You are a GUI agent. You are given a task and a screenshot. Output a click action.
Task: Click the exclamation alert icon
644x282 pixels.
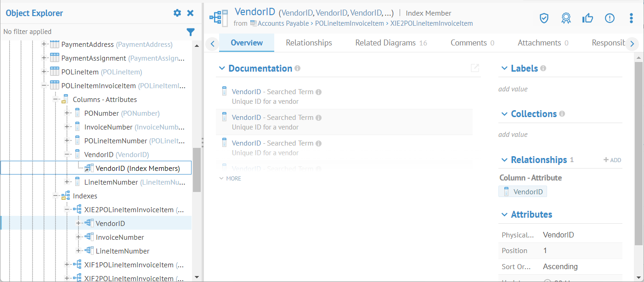pyautogui.click(x=610, y=18)
